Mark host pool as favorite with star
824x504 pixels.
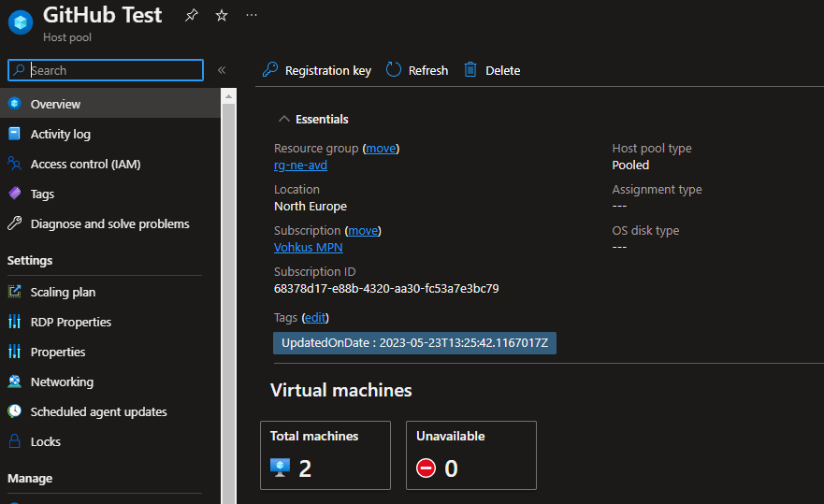(222, 16)
